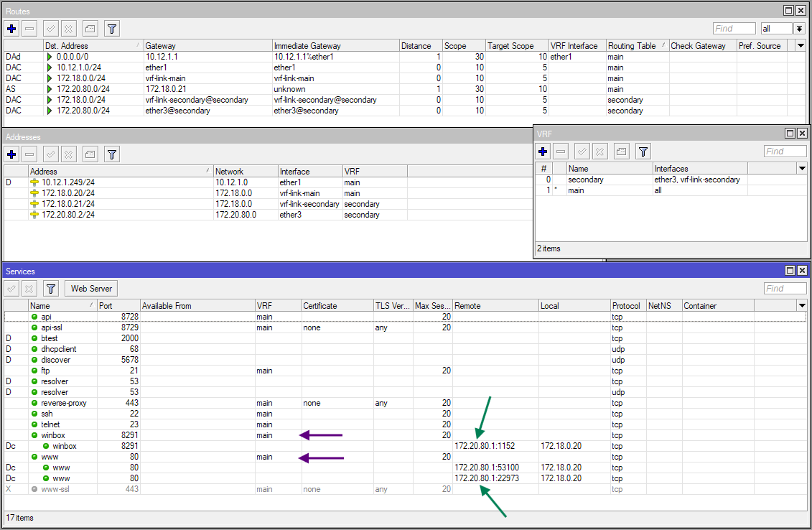Image resolution: width=812 pixels, height=530 pixels.
Task: Sort routes by Dst. Address column
Action: [x=93, y=45]
